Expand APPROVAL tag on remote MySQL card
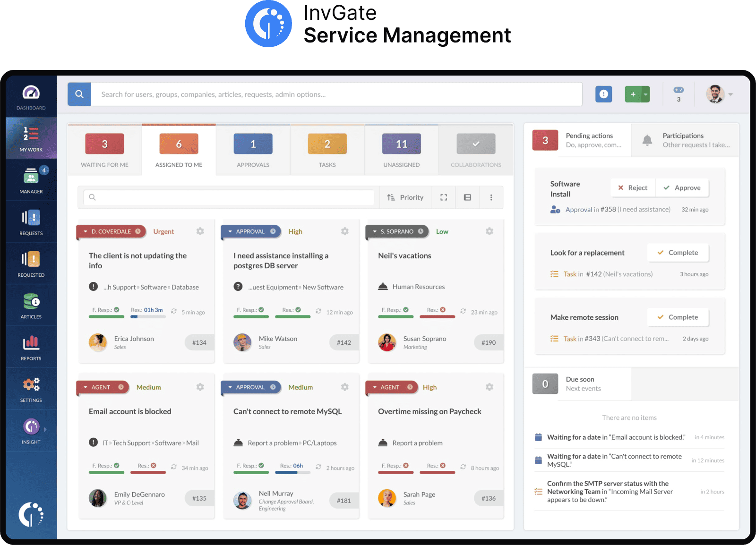Image resolution: width=756 pixels, height=545 pixels. [x=251, y=387]
